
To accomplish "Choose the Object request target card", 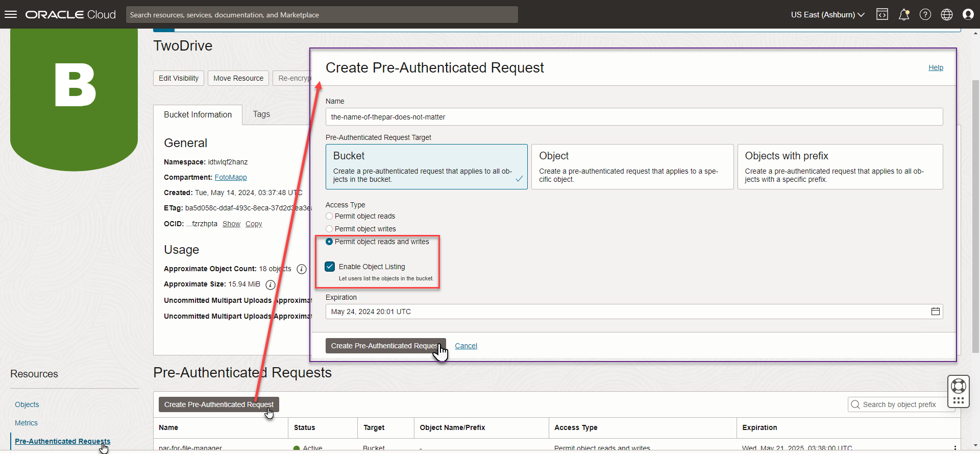I will point(632,167).
